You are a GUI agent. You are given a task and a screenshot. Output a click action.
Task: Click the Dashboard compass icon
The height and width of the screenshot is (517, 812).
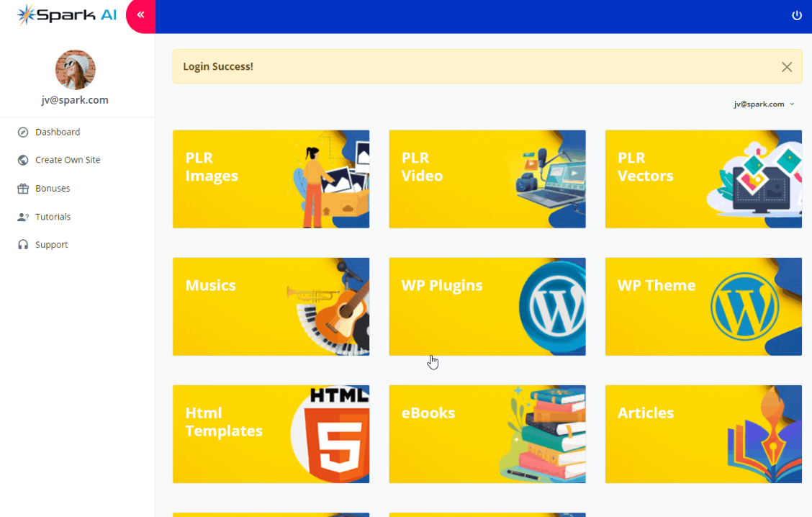[x=23, y=132]
